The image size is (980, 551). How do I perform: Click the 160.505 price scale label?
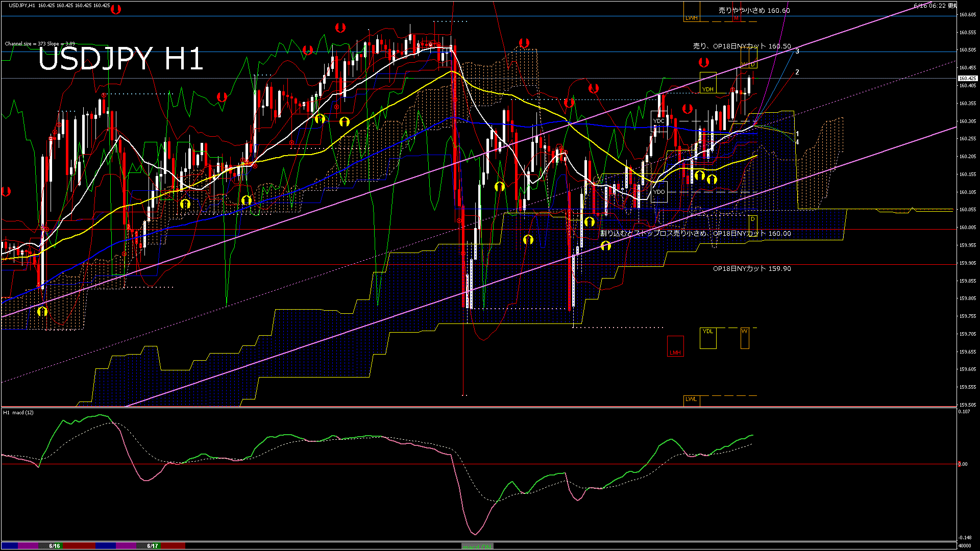pos(968,50)
